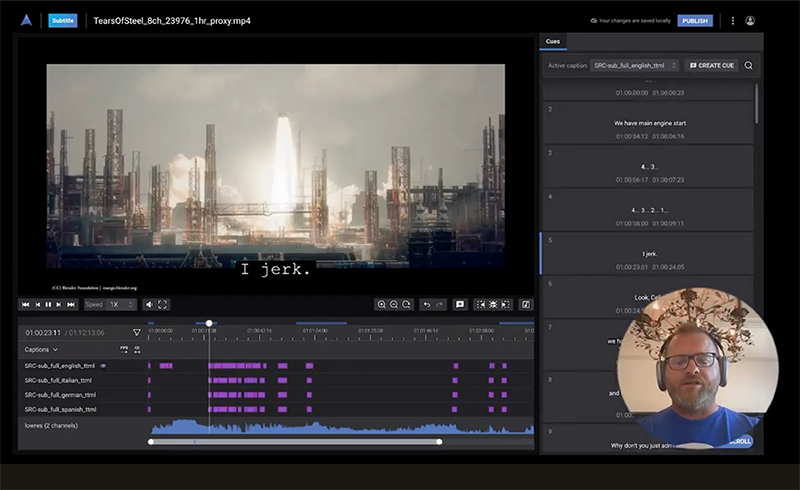Image resolution: width=800 pixels, height=490 pixels.
Task: Pause the video playback
Action: pos(48,305)
